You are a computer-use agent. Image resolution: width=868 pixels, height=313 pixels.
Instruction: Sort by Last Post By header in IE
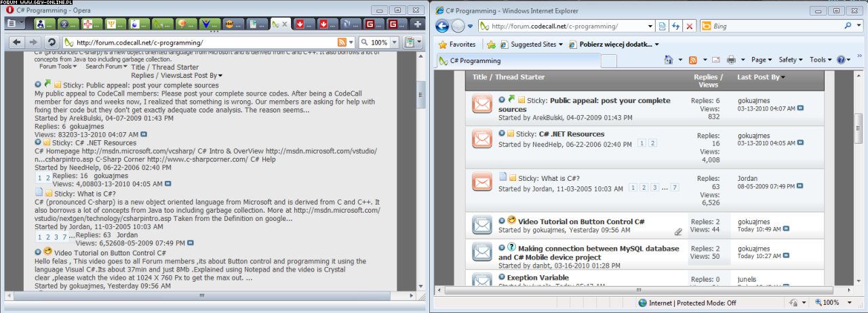pos(758,77)
